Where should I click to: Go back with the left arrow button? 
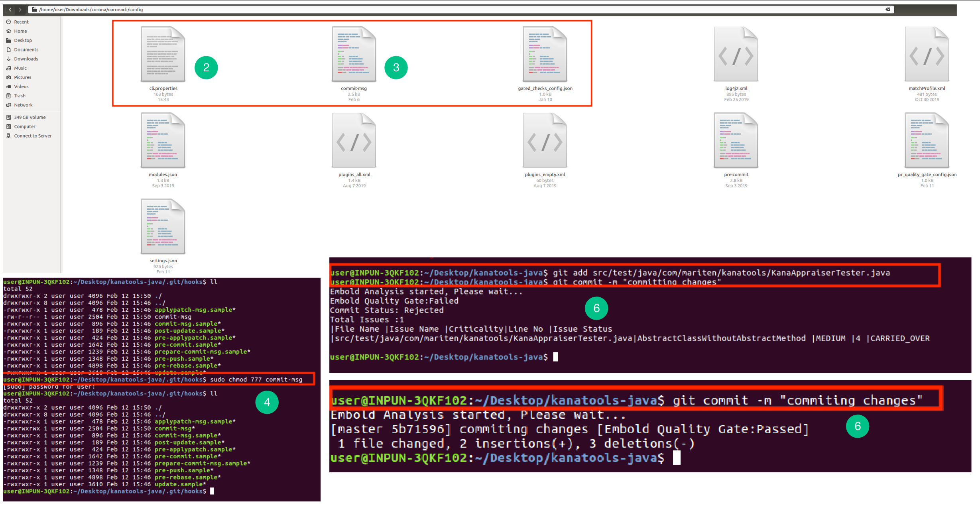pos(10,10)
